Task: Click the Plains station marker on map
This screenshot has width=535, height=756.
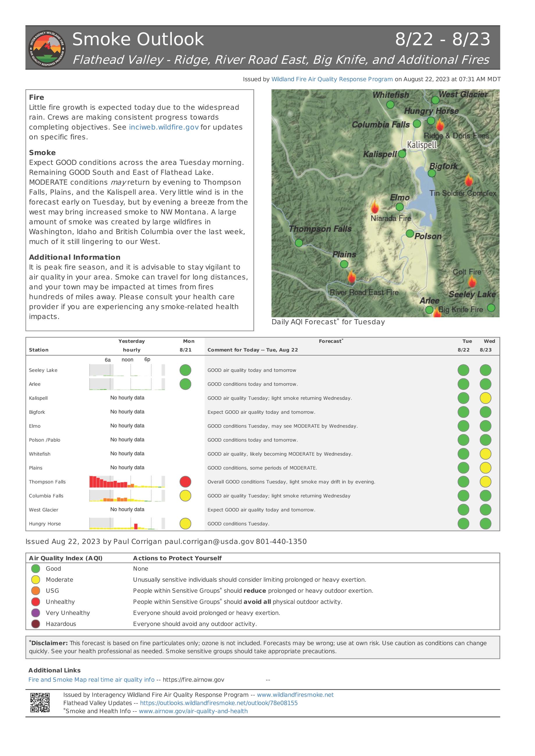Action: (344, 264)
